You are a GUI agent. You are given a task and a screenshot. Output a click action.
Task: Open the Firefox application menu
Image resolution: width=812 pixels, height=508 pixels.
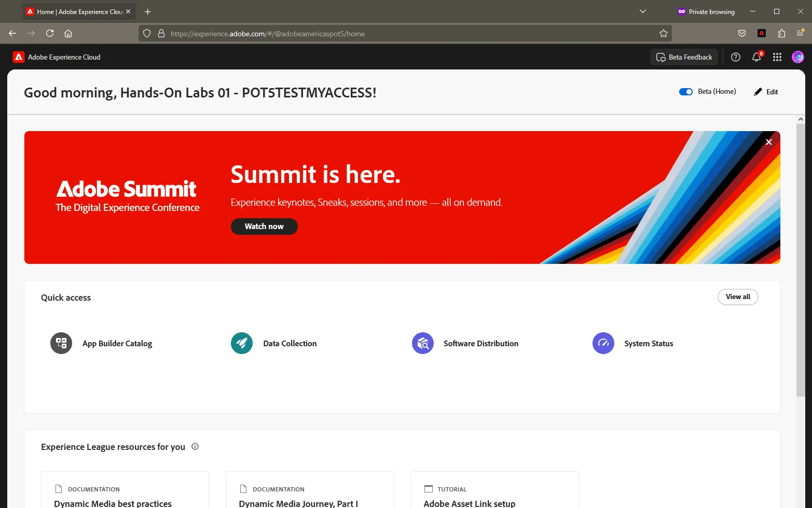(801, 33)
